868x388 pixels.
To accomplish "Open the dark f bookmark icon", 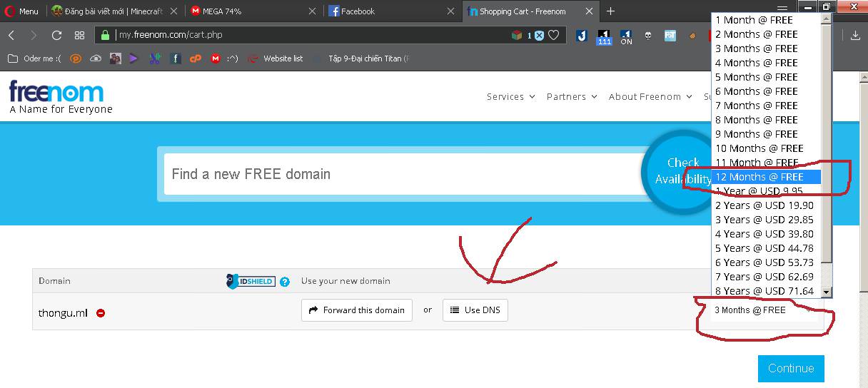I will pos(175,58).
